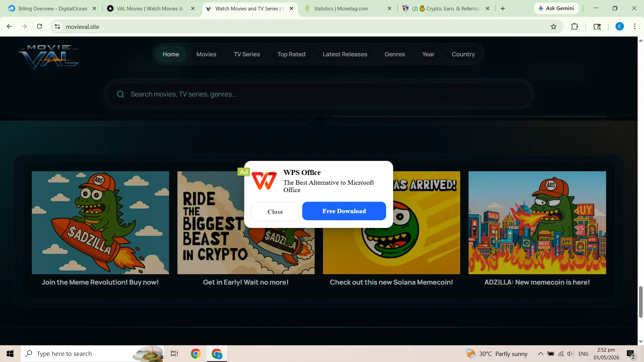
Task: Switch to the Statistics | Monetag.com tab
Action: [341, 9]
